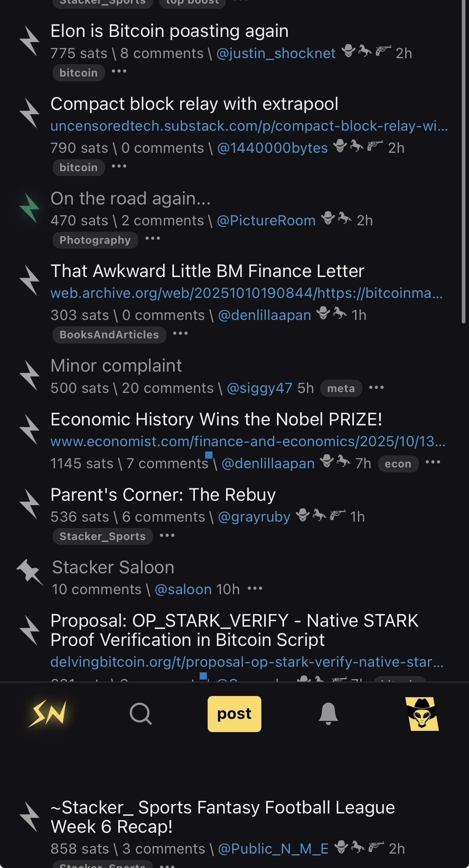Open the @justin_shocknet user profile link
The height and width of the screenshot is (868, 469).
click(x=276, y=53)
